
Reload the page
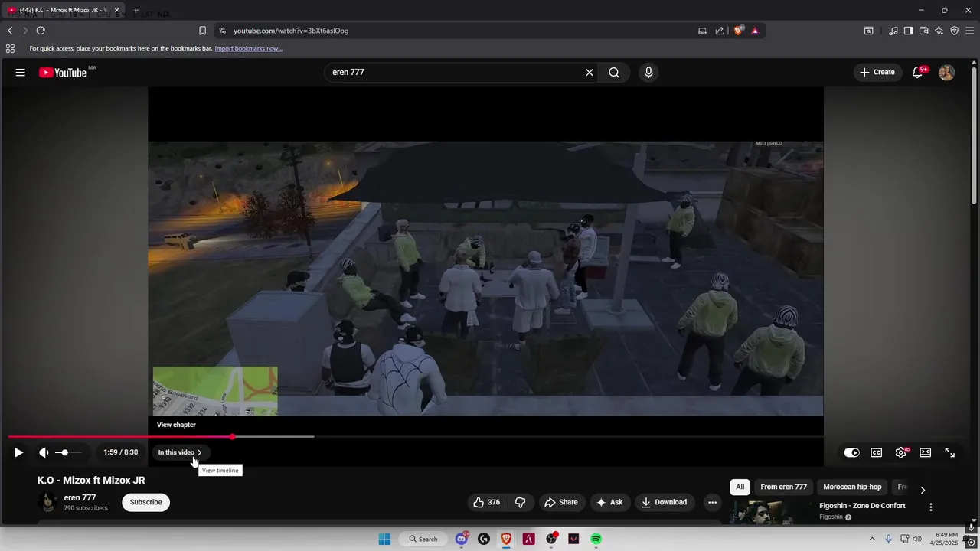(41, 31)
